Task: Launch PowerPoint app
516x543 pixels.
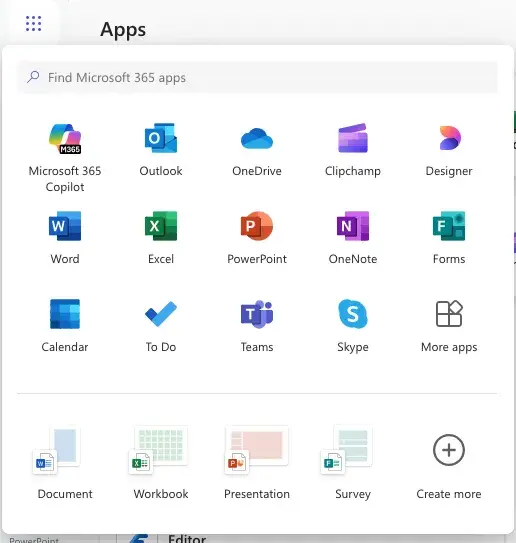Action: [x=257, y=238]
